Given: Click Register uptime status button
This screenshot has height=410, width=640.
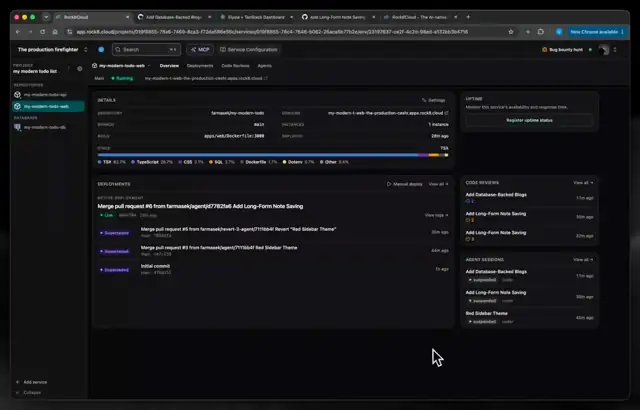Looking at the screenshot, I should pyautogui.click(x=529, y=120).
